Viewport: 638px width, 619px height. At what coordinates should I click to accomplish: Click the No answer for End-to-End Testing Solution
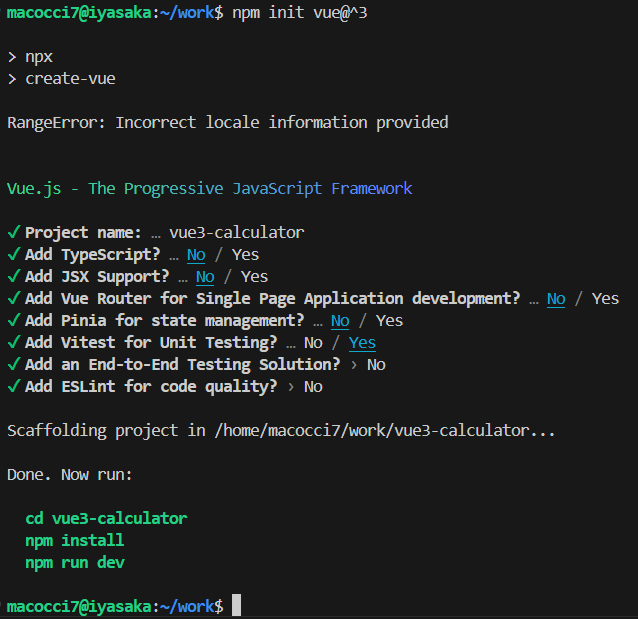click(376, 365)
